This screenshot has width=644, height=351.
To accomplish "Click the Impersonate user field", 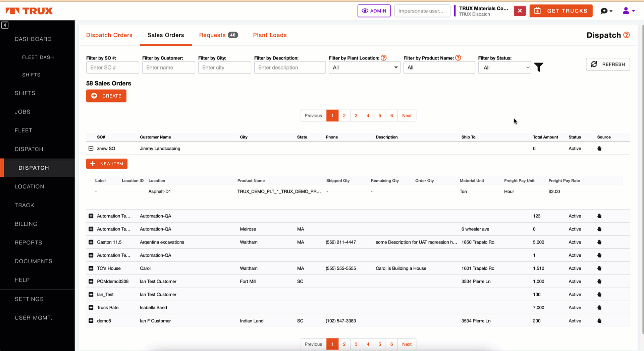I will [422, 11].
